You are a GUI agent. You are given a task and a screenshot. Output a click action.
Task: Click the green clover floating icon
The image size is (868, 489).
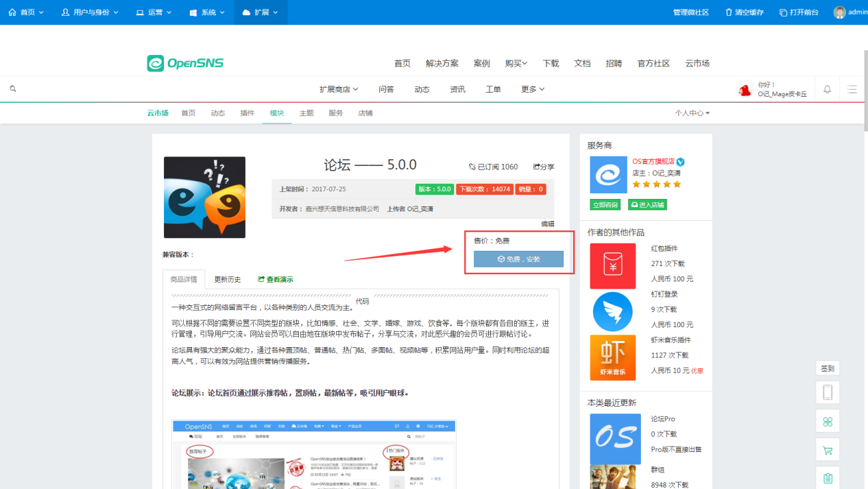pyautogui.click(x=828, y=422)
